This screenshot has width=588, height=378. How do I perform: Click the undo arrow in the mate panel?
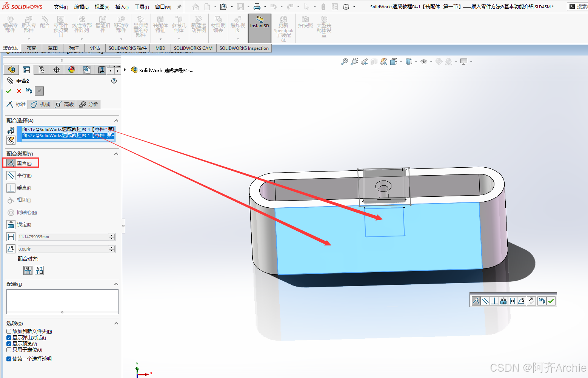(29, 91)
